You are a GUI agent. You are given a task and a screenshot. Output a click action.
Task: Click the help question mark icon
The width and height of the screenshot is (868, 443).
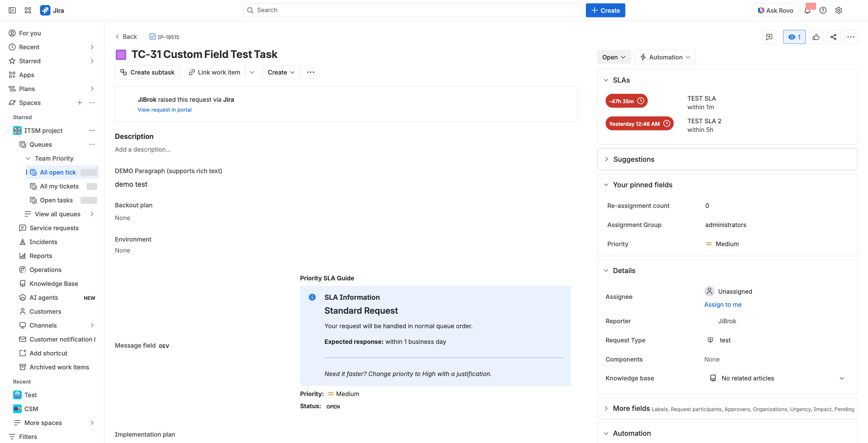823,10
